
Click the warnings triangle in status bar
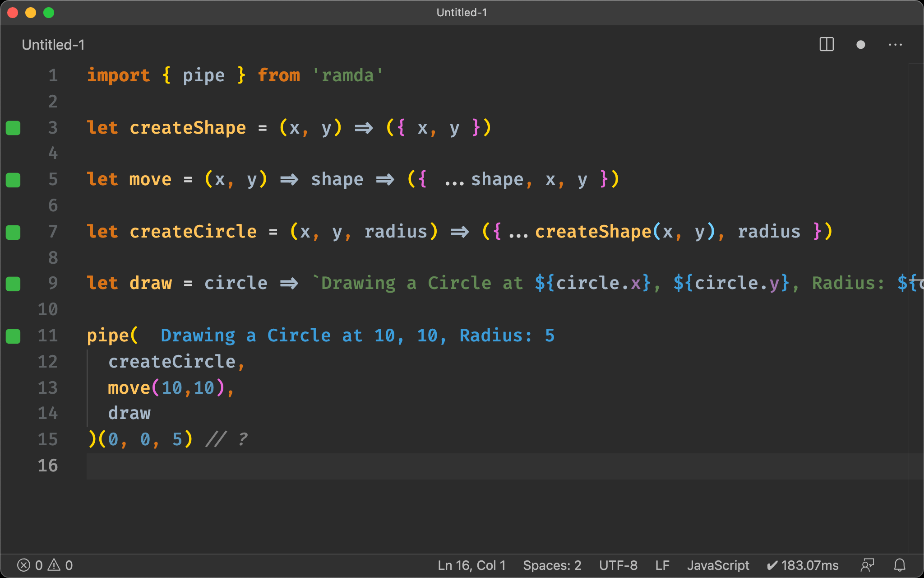click(x=54, y=565)
